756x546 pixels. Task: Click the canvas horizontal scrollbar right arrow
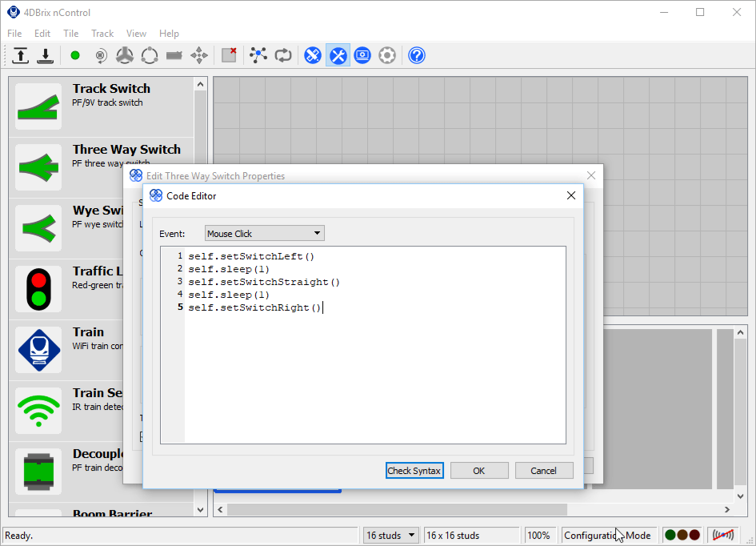pyautogui.click(x=727, y=509)
